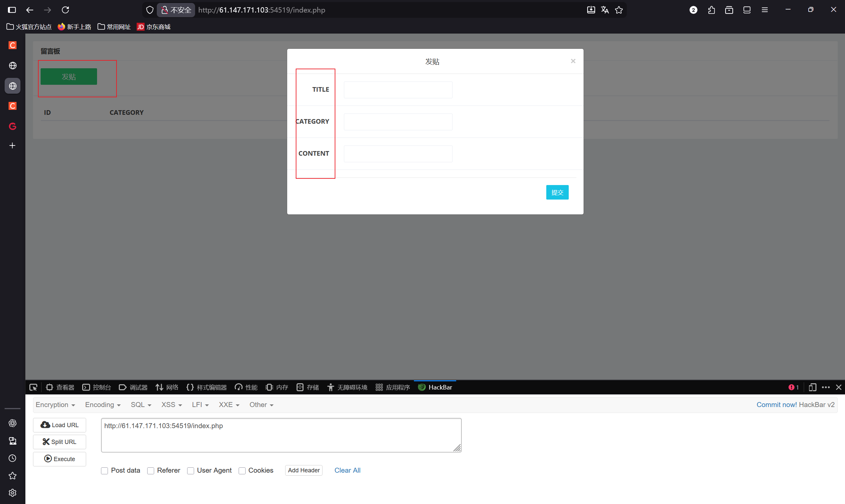
Task: Check the Cookies checkbox
Action: point(242,471)
